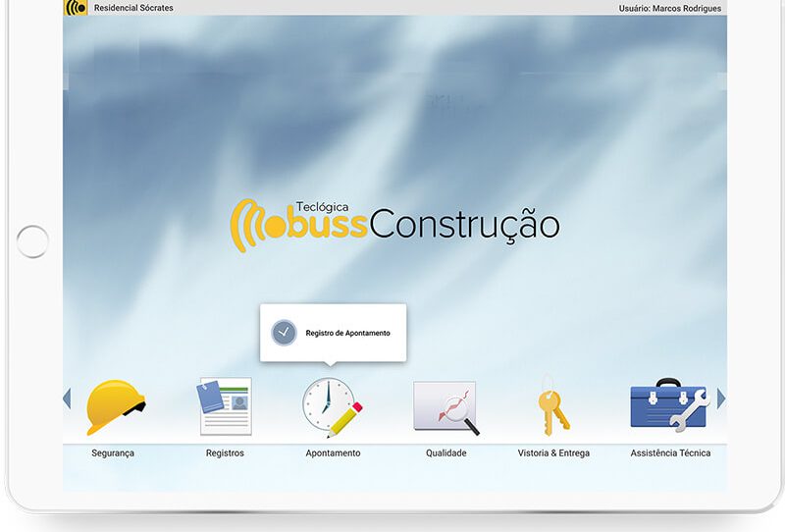Open the Qualidade magnifier chart icon
This screenshot has width=785, height=532.
445,407
